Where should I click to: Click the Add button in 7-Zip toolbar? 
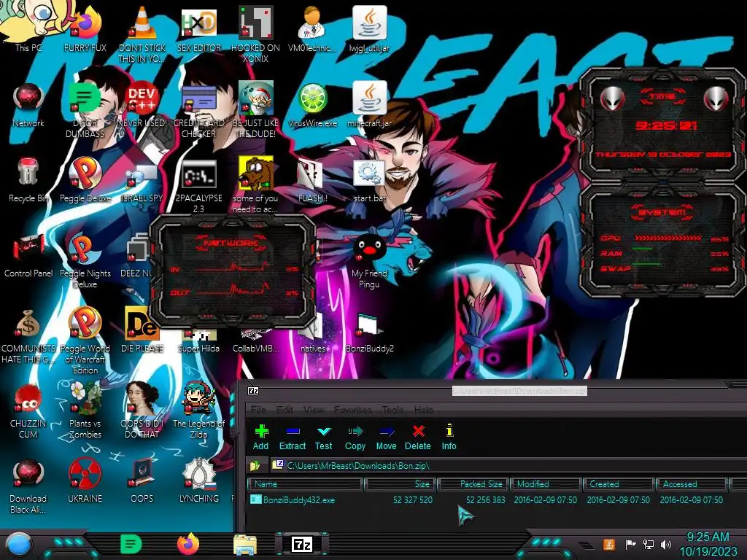(x=260, y=437)
